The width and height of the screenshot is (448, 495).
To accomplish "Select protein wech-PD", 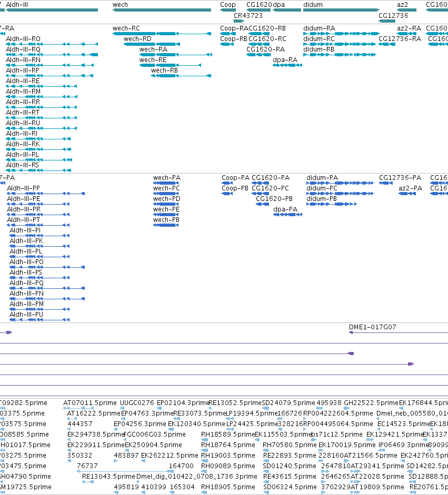I will [166, 204].
